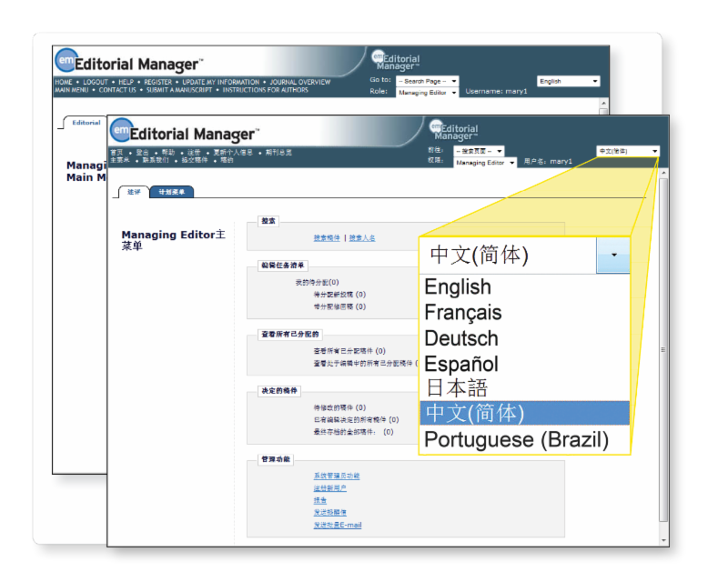
Task: Select Español in the language list
Action: tap(460, 364)
